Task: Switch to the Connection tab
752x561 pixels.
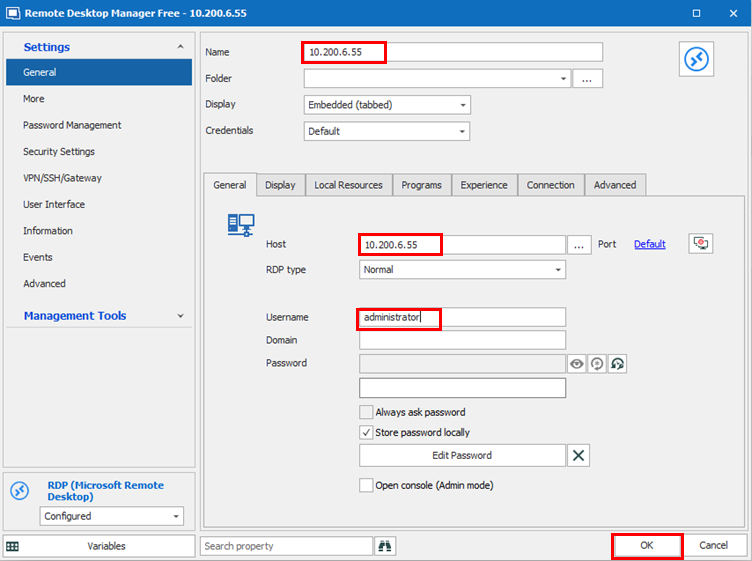Action: click(550, 185)
